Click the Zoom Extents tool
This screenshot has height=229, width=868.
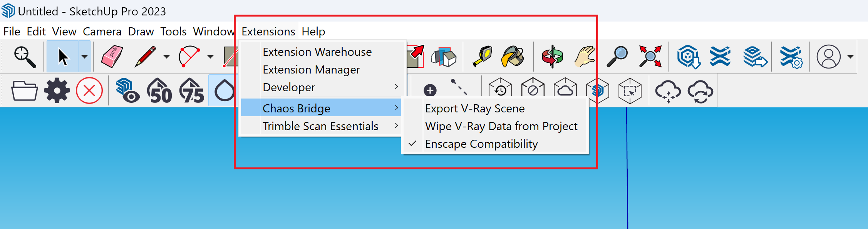(650, 57)
